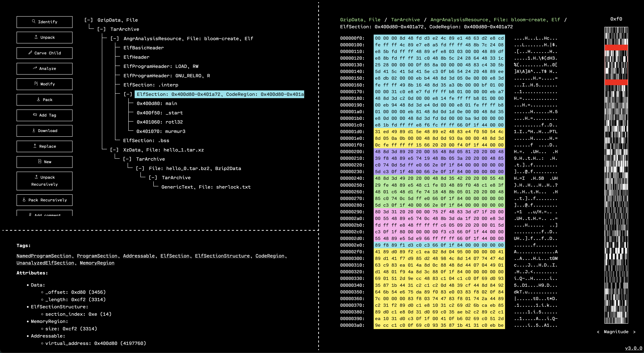Click the Unpack icon button
The height and width of the screenshot is (353, 644).
click(36, 37)
